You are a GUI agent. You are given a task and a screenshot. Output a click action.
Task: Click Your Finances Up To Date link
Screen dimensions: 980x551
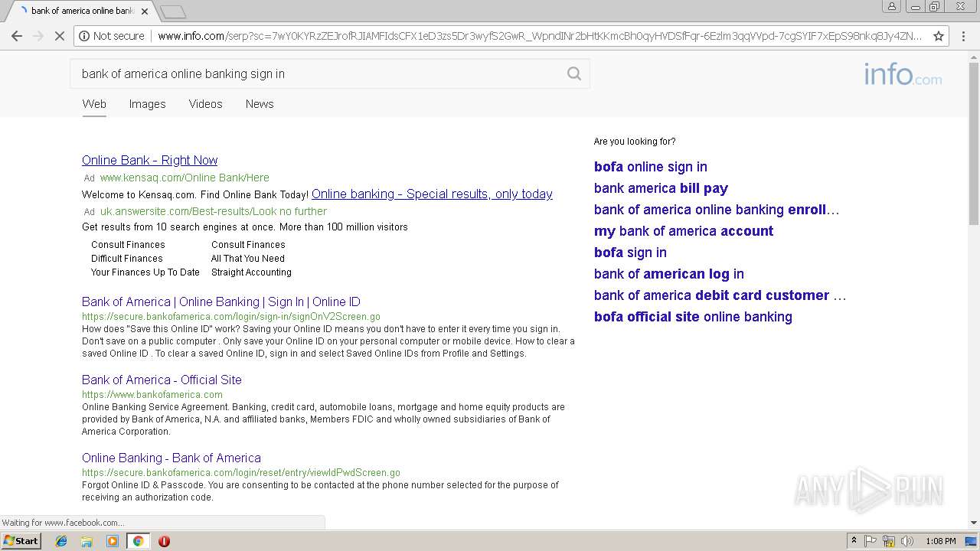[145, 272]
